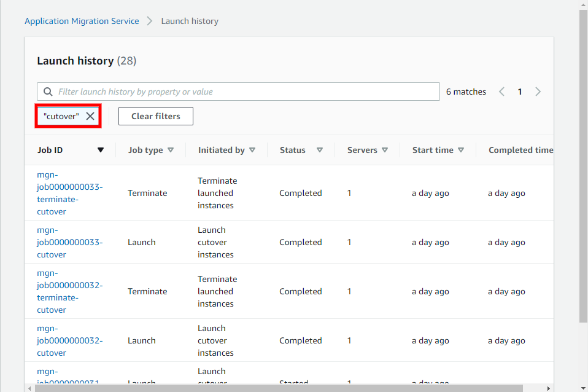Click scroll left arrow of horizontal scrollbar

point(29,388)
